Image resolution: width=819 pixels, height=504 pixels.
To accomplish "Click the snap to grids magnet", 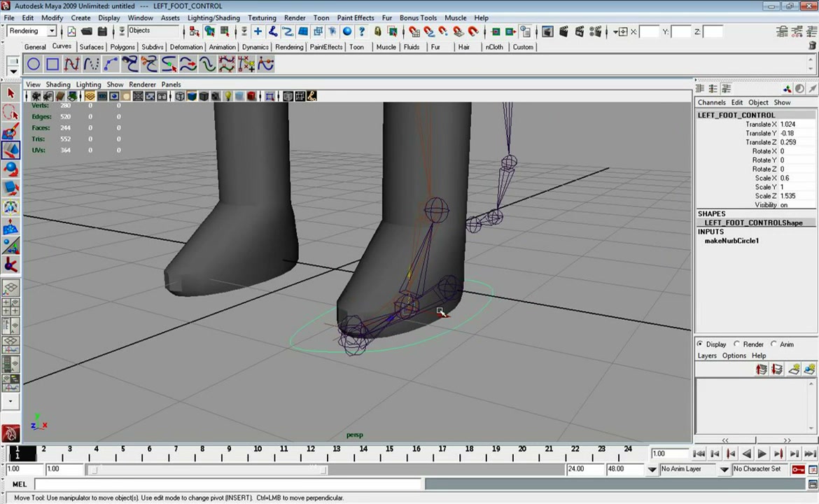I will (414, 31).
